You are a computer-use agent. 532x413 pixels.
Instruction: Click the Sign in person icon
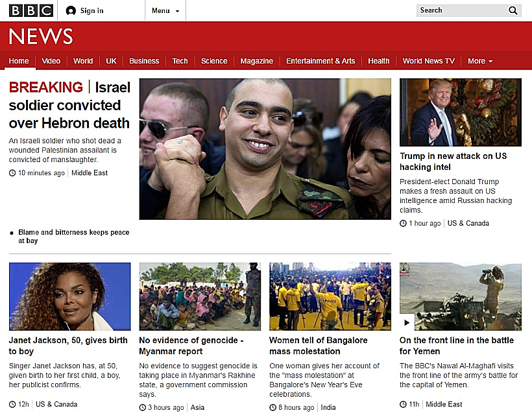(x=71, y=10)
